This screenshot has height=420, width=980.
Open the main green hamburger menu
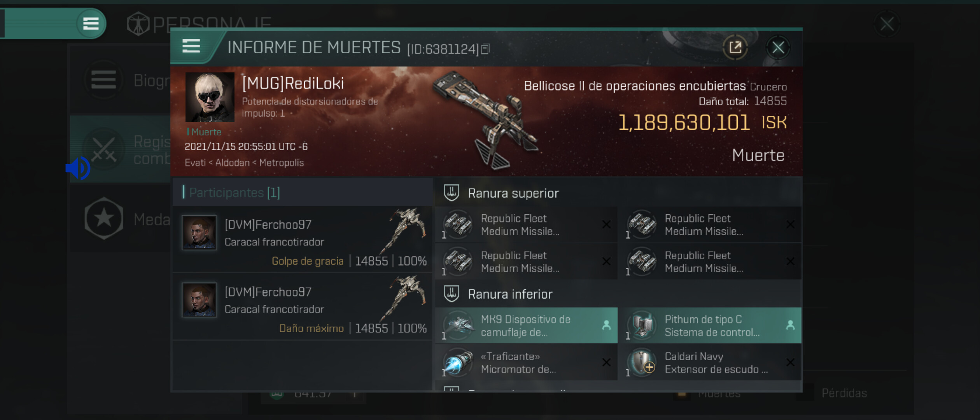pyautogui.click(x=91, y=23)
